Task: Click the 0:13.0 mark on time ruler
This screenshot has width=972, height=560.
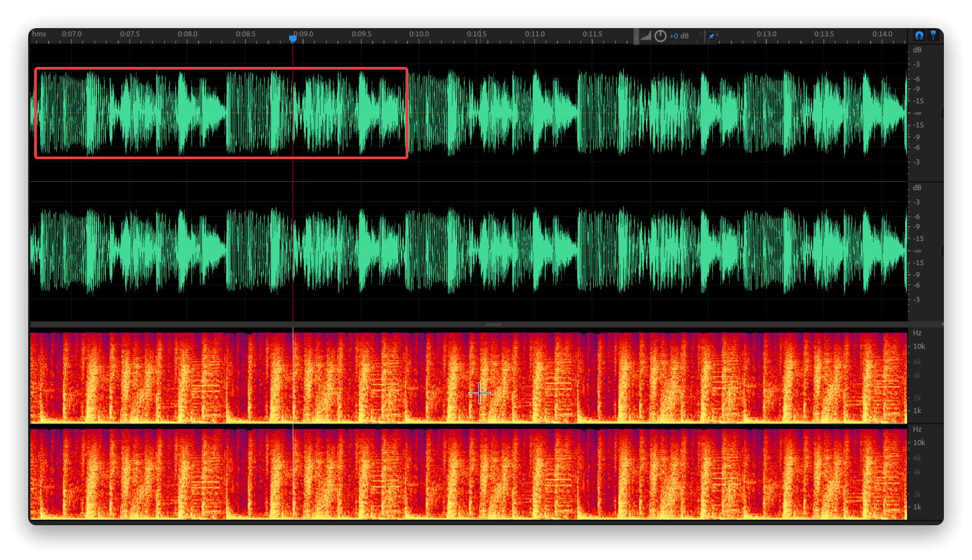Action: pos(766,33)
